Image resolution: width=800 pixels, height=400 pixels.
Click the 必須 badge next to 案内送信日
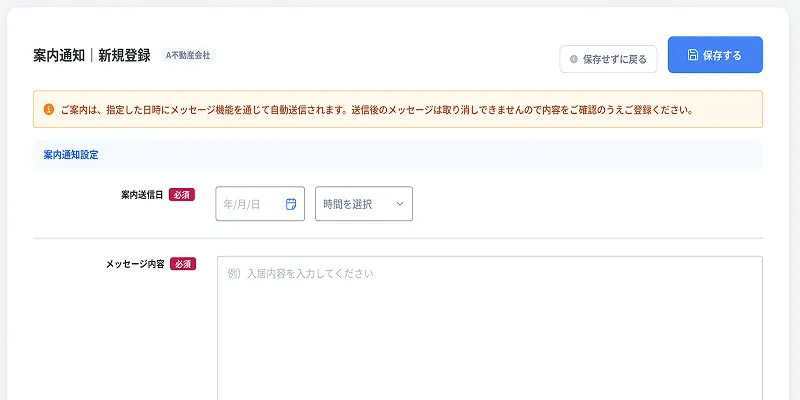pos(182,194)
